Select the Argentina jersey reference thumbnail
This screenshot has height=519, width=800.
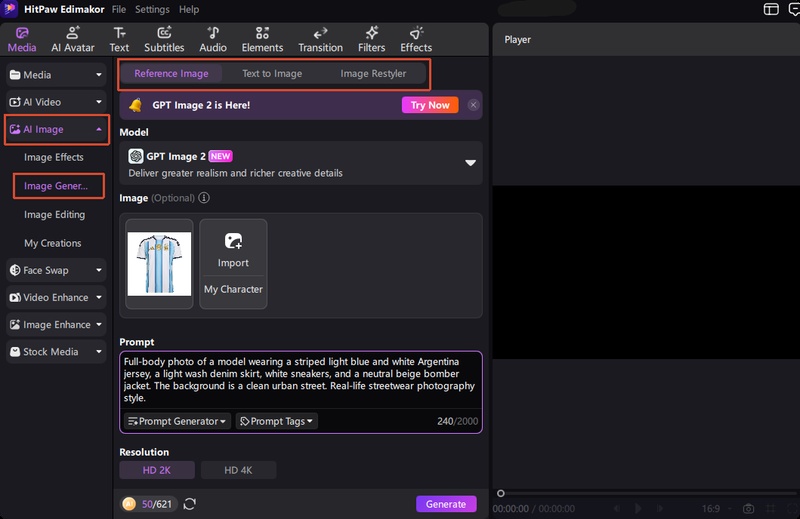coord(159,264)
